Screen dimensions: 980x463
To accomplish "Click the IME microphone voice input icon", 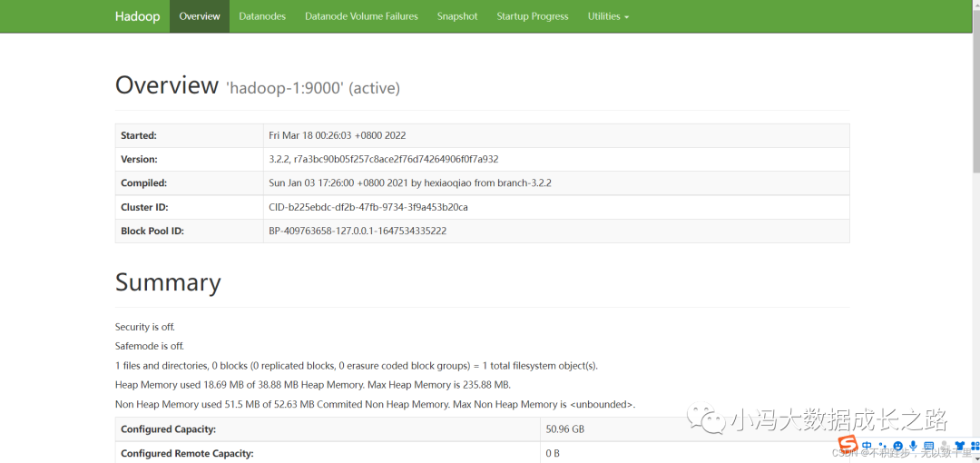I will pyautogui.click(x=913, y=446).
